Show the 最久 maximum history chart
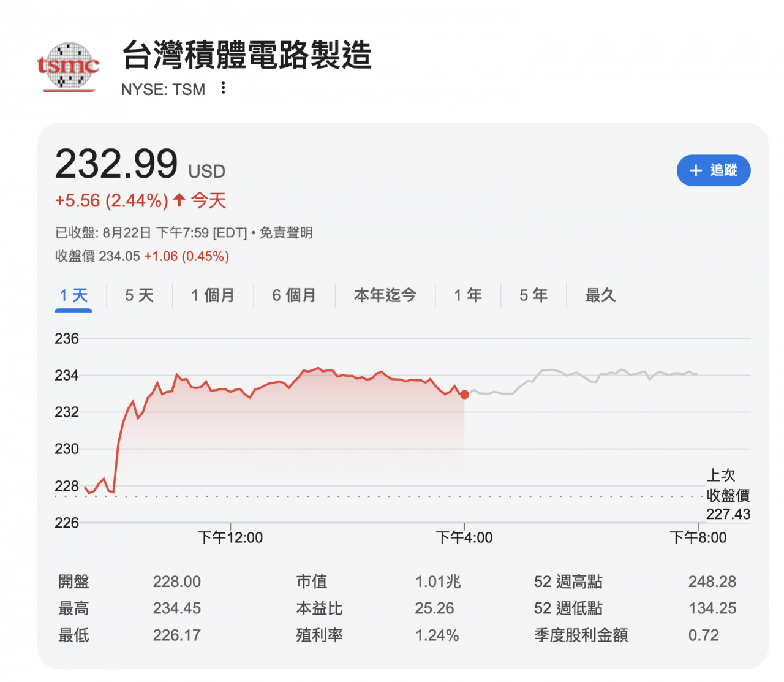This screenshot has width=784, height=682. tap(600, 295)
